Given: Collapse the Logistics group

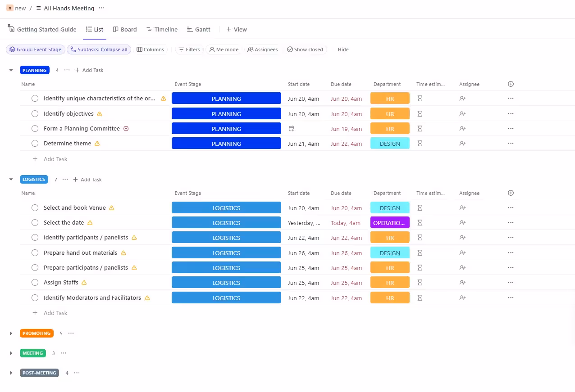Looking at the screenshot, I should (x=11, y=180).
